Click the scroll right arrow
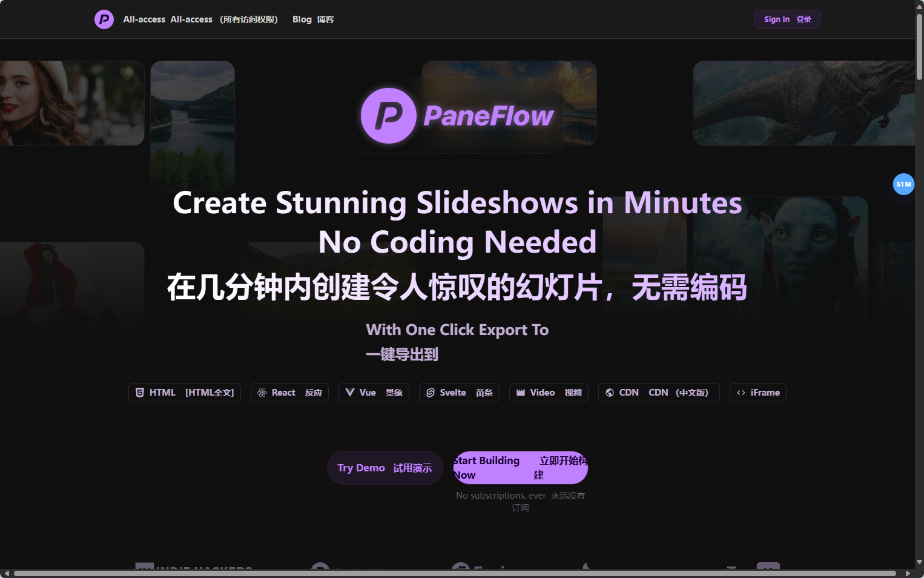This screenshot has height=578, width=924. coord(908,573)
